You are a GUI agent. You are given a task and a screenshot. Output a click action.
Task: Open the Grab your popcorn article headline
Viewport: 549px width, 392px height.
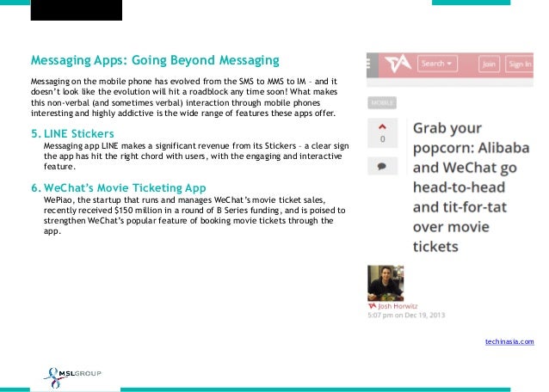tap(471, 187)
